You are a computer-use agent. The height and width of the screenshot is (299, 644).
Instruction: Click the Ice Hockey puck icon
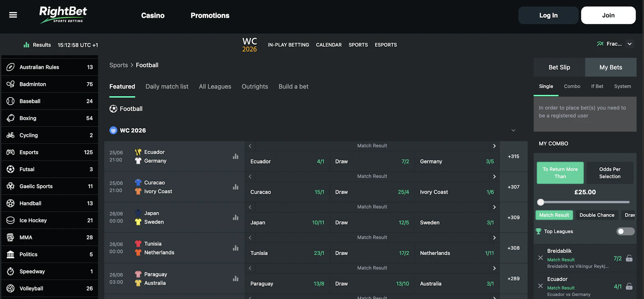[x=10, y=220]
